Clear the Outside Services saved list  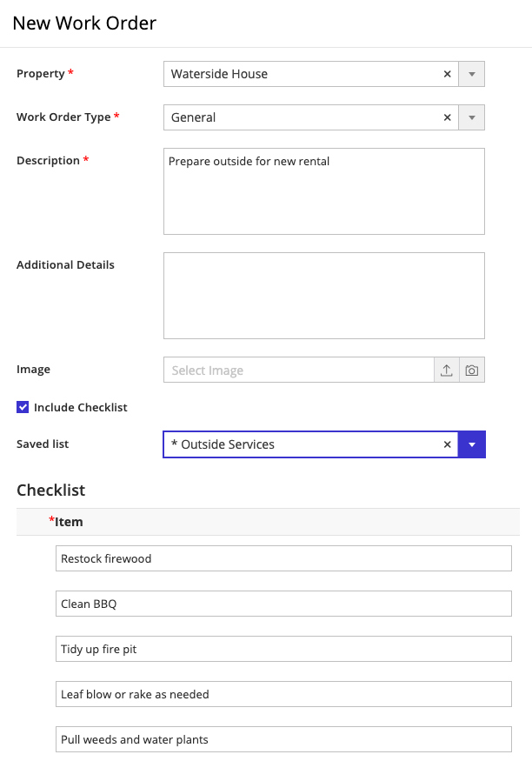(448, 444)
